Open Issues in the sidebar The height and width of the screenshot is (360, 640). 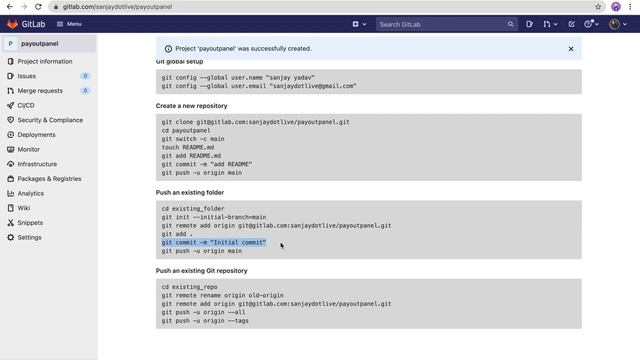tap(27, 76)
